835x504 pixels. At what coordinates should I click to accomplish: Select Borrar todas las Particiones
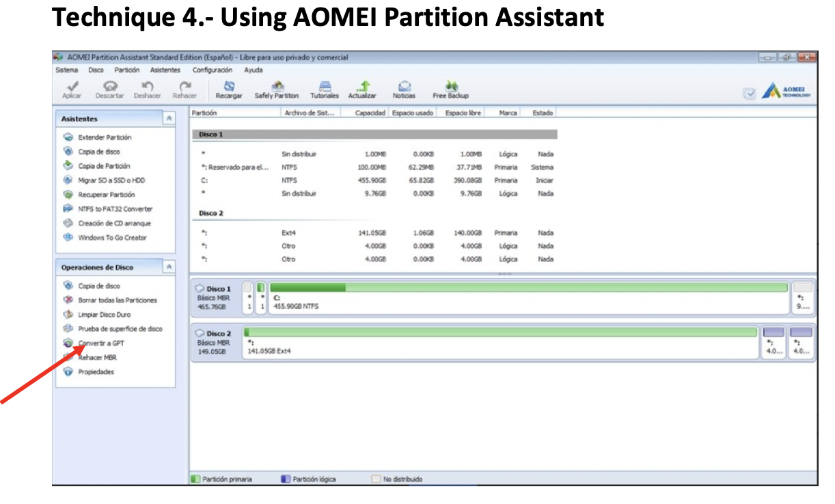(x=117, y=300)
